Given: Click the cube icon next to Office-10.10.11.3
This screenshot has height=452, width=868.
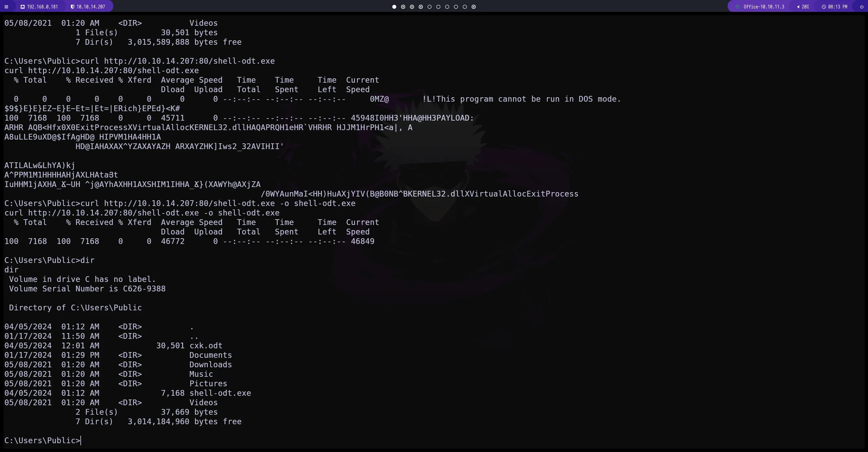Looking at the screenshot, I should click(737, 7).
